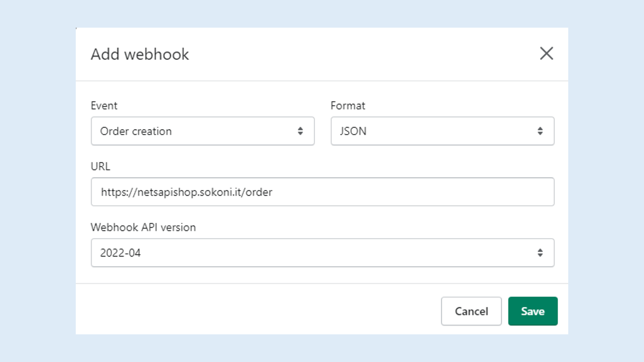The image size is (644, 362).
Task: Click the URL input field
Action: click(323, 192)
